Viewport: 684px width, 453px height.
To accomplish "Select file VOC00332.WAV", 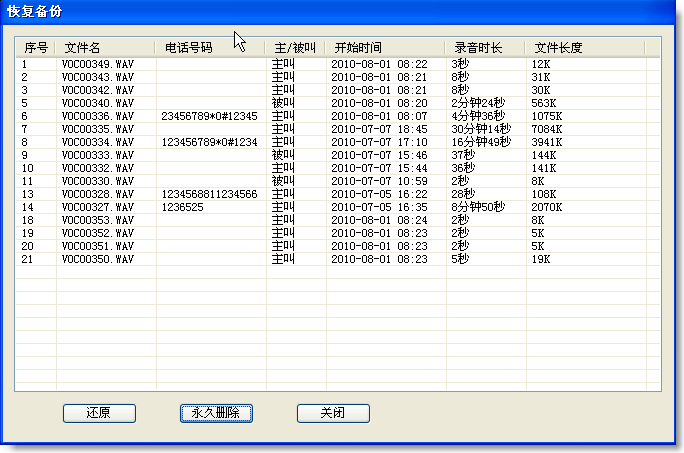I will [x=98, y=168].
